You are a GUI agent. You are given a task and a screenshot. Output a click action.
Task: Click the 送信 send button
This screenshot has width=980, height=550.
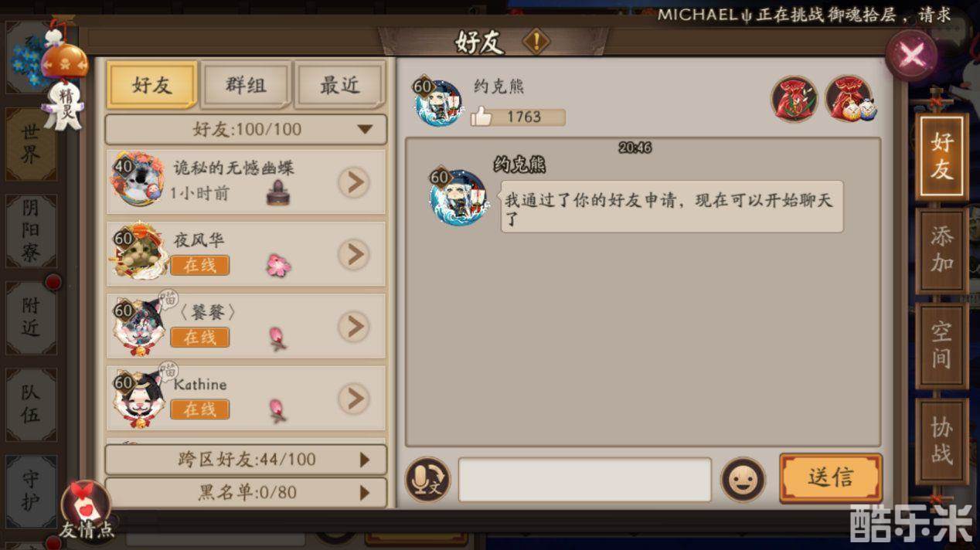tap(831, 478)
